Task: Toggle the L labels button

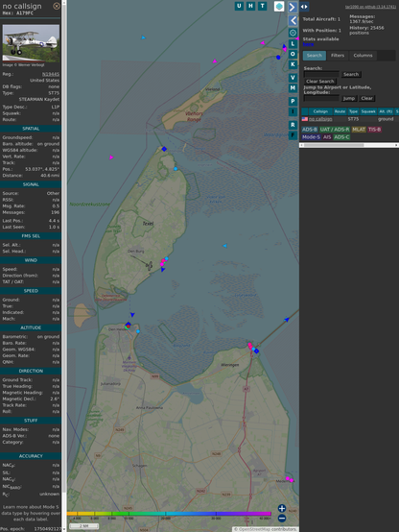Action: (x=293, y=44)
